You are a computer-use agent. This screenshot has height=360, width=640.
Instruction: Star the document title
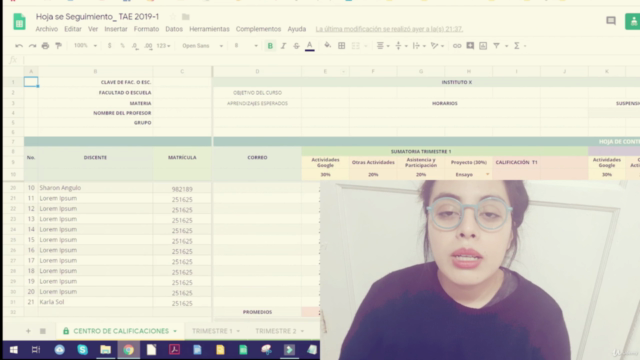pyautogui.click(x=173, y=17)
